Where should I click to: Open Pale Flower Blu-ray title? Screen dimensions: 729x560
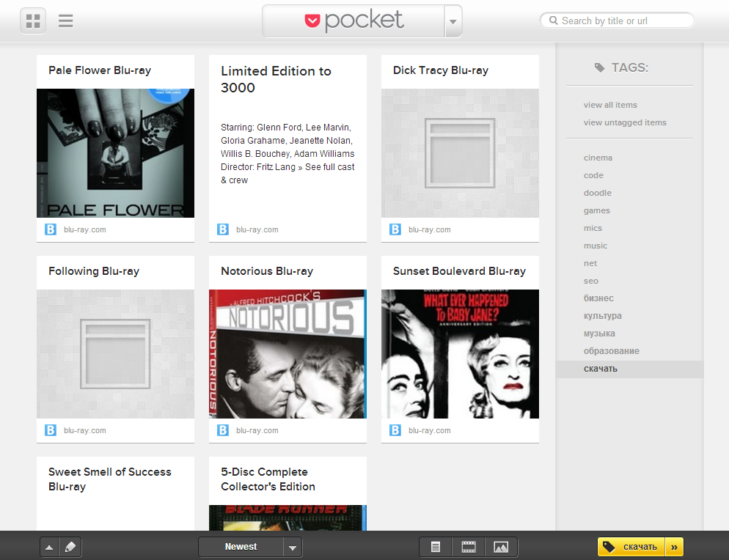point(100,70)
